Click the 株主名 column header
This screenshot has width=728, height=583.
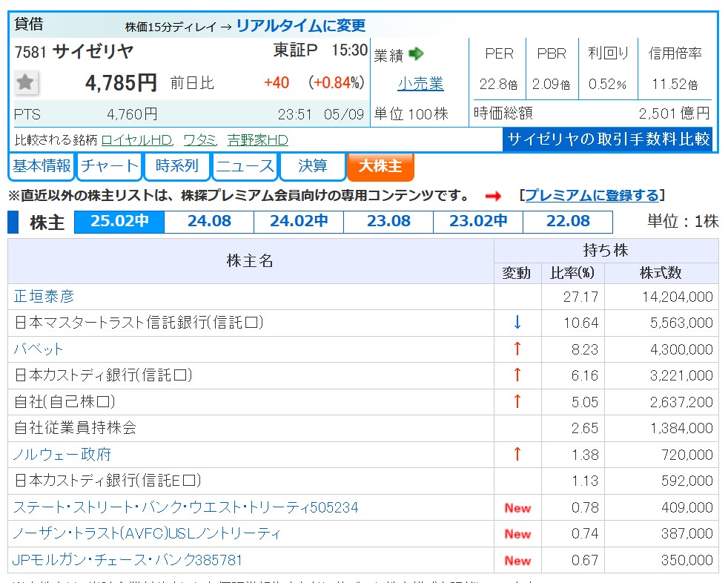(x=250, y=261)
